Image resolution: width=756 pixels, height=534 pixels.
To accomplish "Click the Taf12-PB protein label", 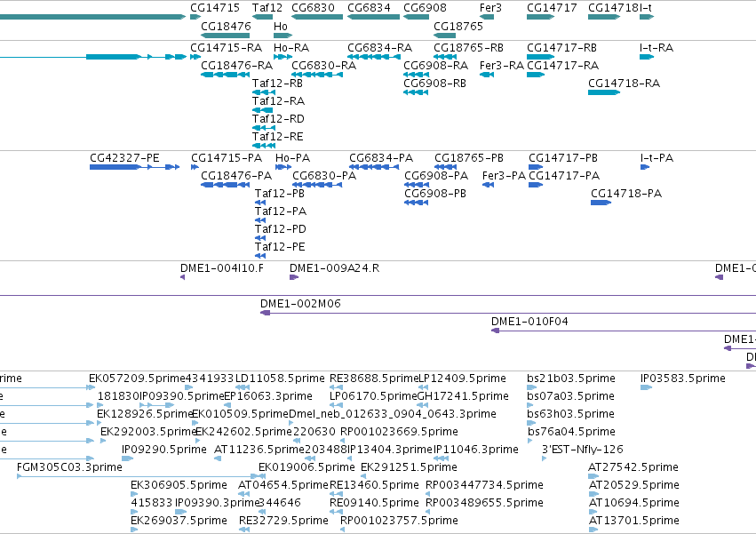I will [280, 194].
